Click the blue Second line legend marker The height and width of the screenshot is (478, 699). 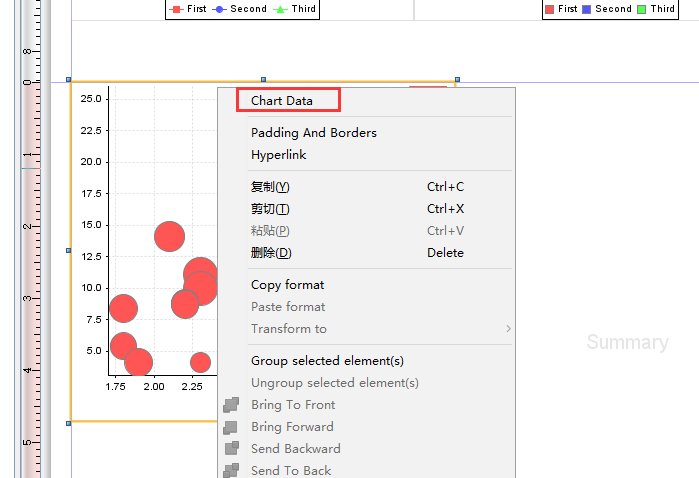(219, 9)
